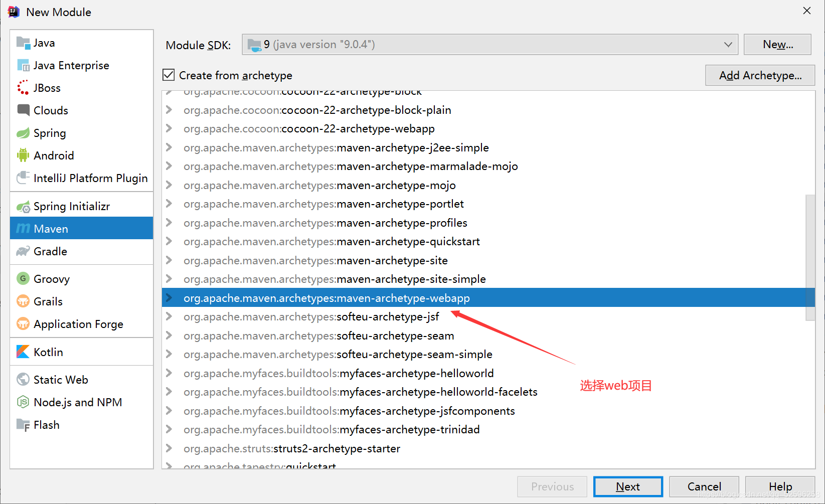Expand the softeu-archetype-jsf node

169,316
